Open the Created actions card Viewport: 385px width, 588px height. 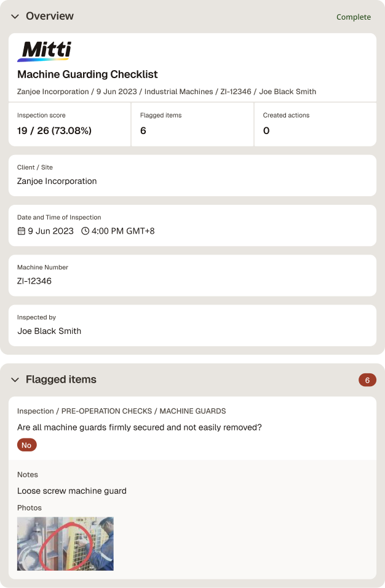pos(316,124)
